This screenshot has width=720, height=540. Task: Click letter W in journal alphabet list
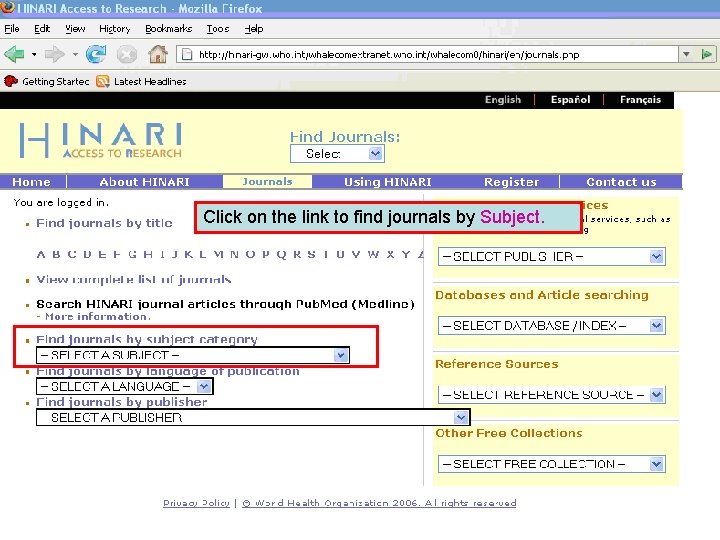(x=373, y=254)
